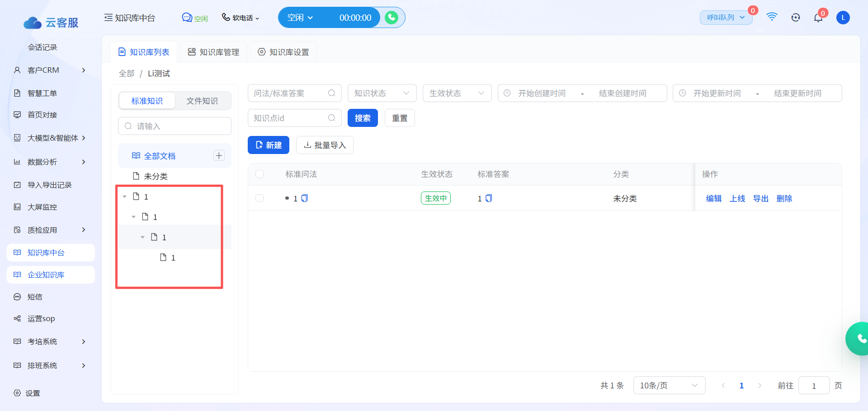Image resolution: width=868 pixels, height=411 pixels.
Task: Copy the 标准答案 text via copy icon
Action: 489,198
